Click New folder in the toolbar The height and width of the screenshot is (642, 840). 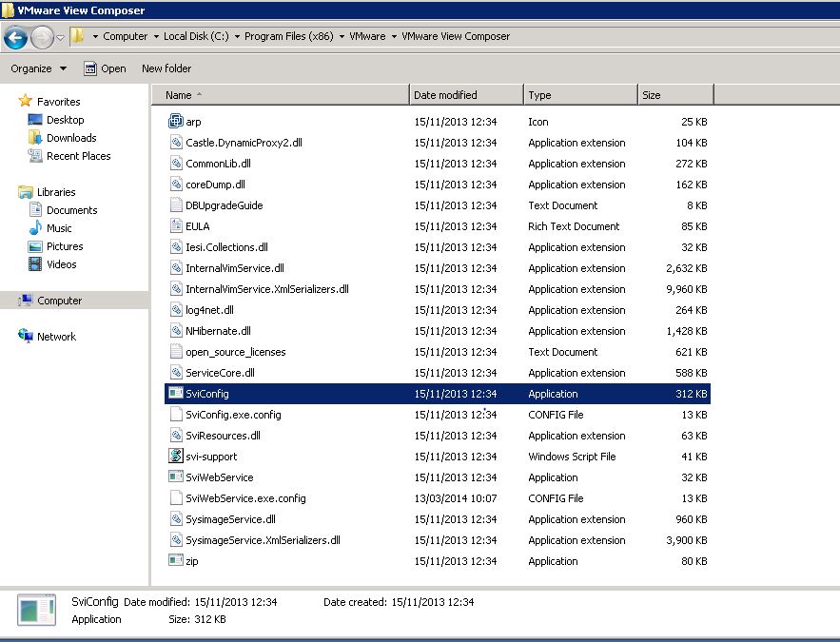(x=166, y=68)
